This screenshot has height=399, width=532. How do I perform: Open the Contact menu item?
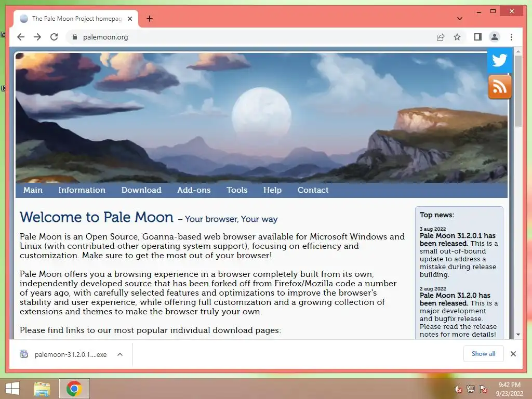(313, 190)
